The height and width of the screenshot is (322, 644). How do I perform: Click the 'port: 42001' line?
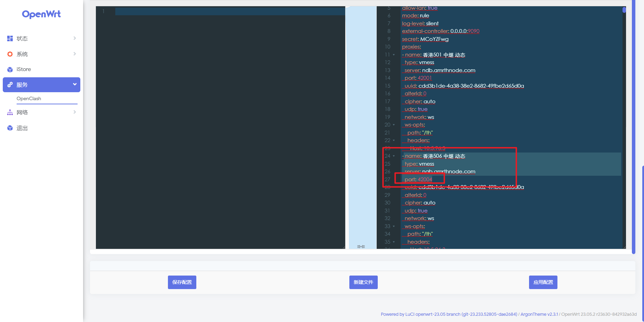tap(418, 78)
